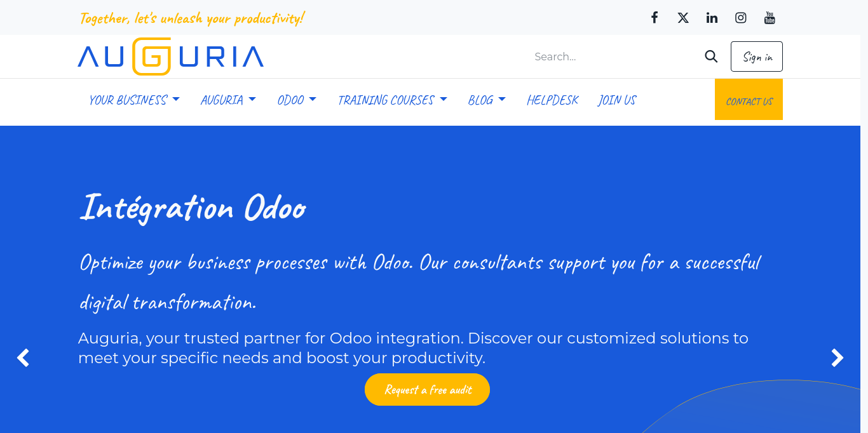Viewport: 868px width, 433px height.
Task: Click the Auguria logo
Action: click(x=170, y=57)
